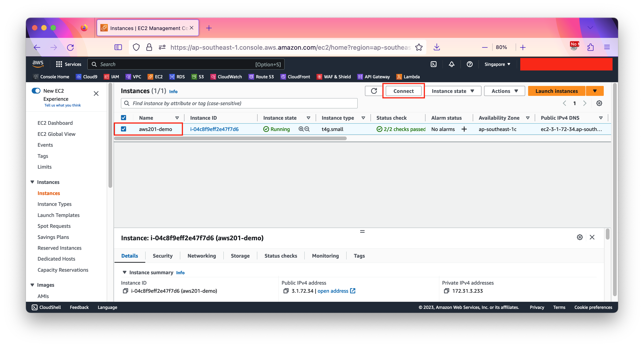Image resolution: width=644 pixels, height=347 pixels.
Task: Click the details panel resize handle
Action: (362, 231)
